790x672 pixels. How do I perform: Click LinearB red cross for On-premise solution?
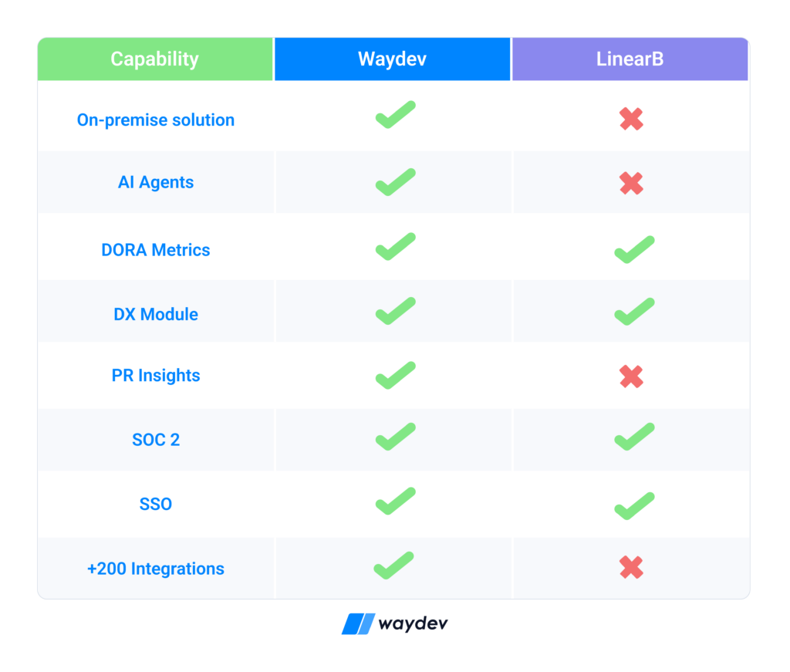631,120
